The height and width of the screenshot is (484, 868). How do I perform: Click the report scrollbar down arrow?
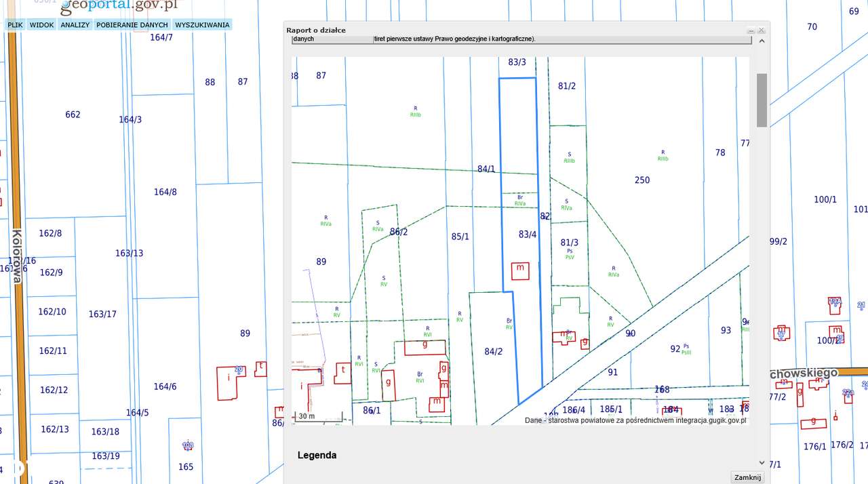click(762, 462)
